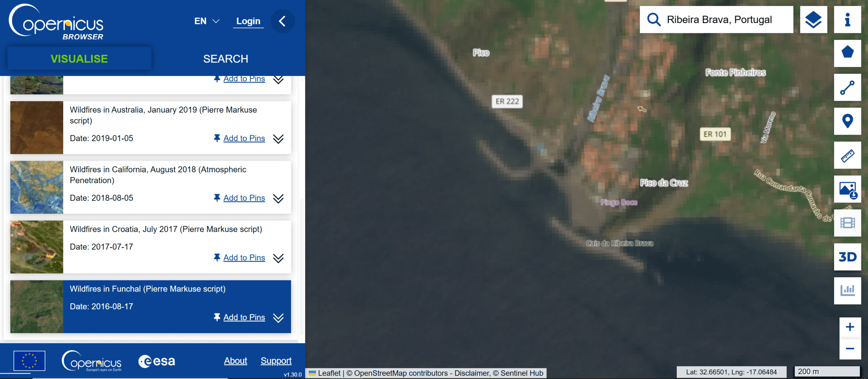The width and height of the screenshot is (868, 379).
Task: Open the measure distance ruler tool
Action: coord(847,155)
